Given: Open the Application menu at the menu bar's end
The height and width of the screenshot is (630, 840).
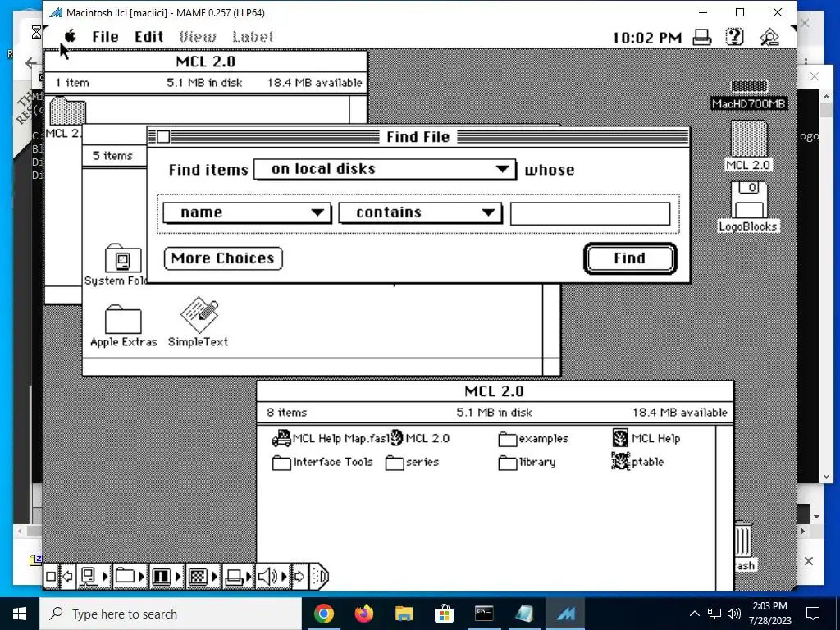Looking at the screenshot, I should pos(769,37).
